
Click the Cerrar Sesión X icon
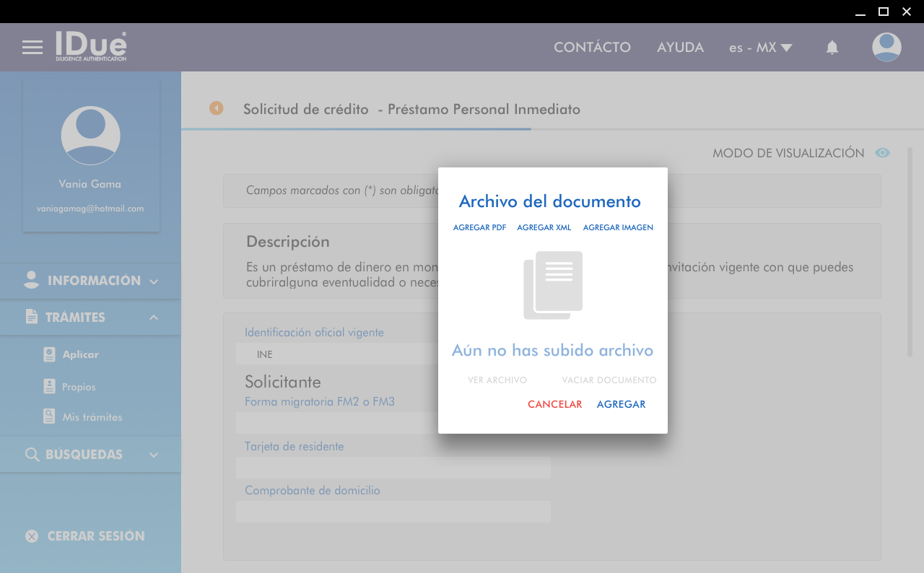32,536
